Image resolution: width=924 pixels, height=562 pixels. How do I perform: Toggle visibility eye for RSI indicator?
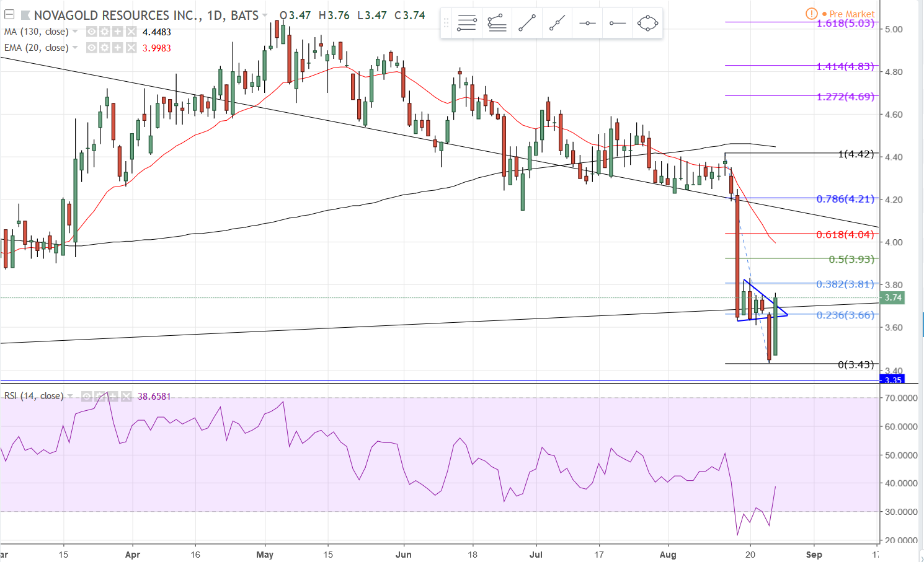87,396
